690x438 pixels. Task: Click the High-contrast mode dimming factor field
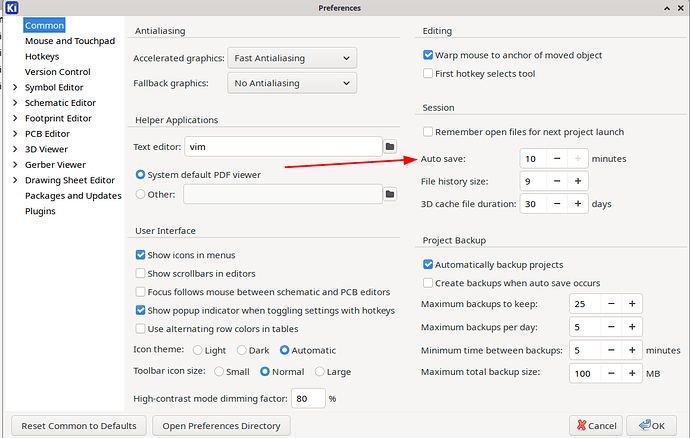307,398
